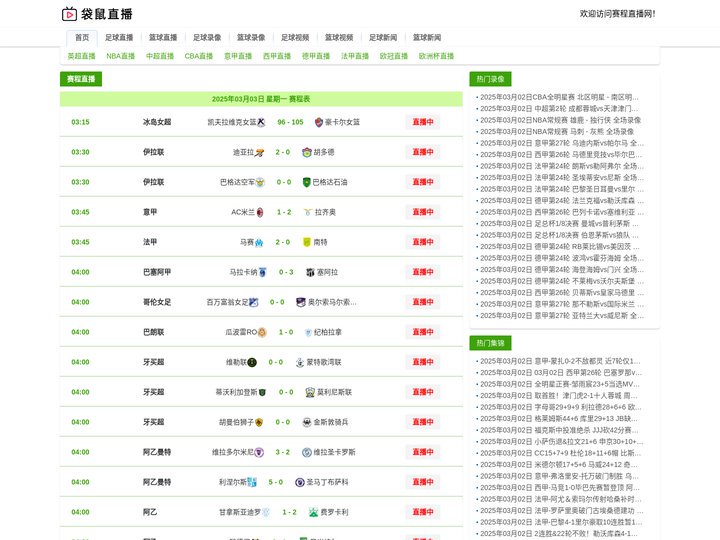Click 马拉卡纳 team crest icon

tap(263, 272)
